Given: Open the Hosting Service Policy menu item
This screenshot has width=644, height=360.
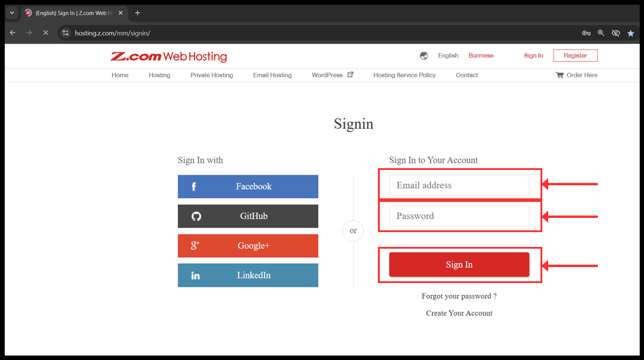Looking at the screenshot, I should pos(404,75).
